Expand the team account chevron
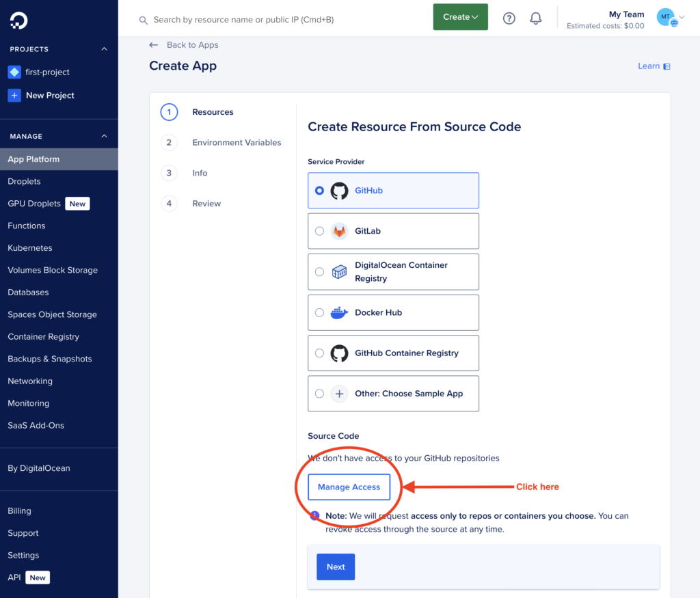The height and width of the screenshot is (598, 700). pos(682,17)
